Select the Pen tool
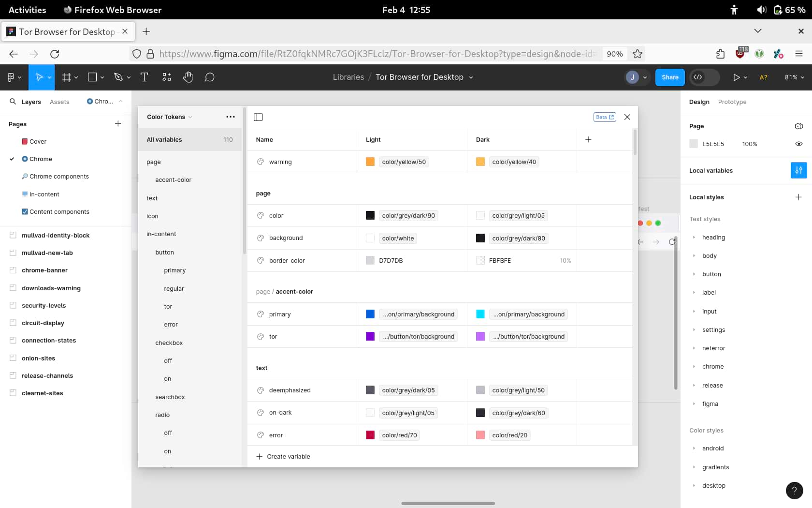This screenshot has height=508, width=812. [118, 77]
